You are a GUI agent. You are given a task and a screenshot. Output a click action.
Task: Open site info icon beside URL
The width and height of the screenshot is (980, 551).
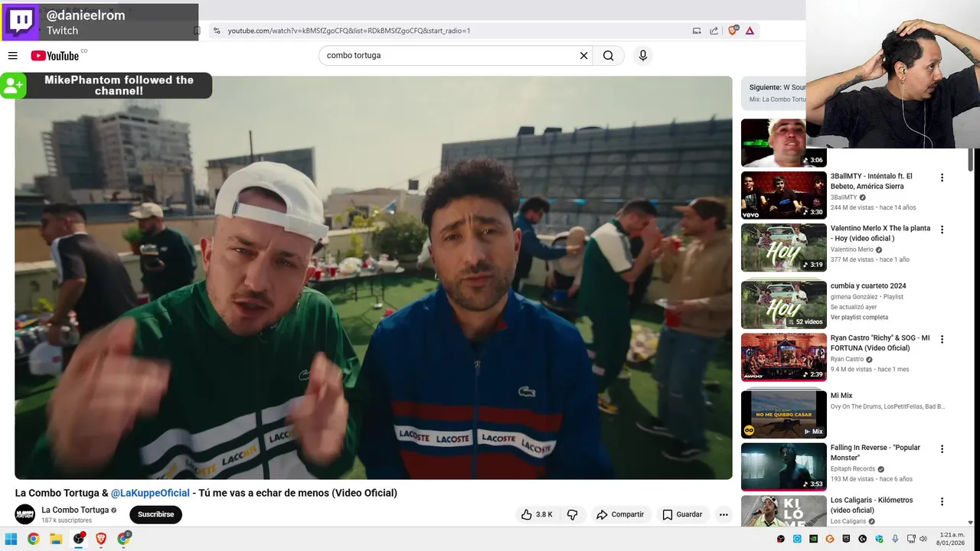click(217, 31)
